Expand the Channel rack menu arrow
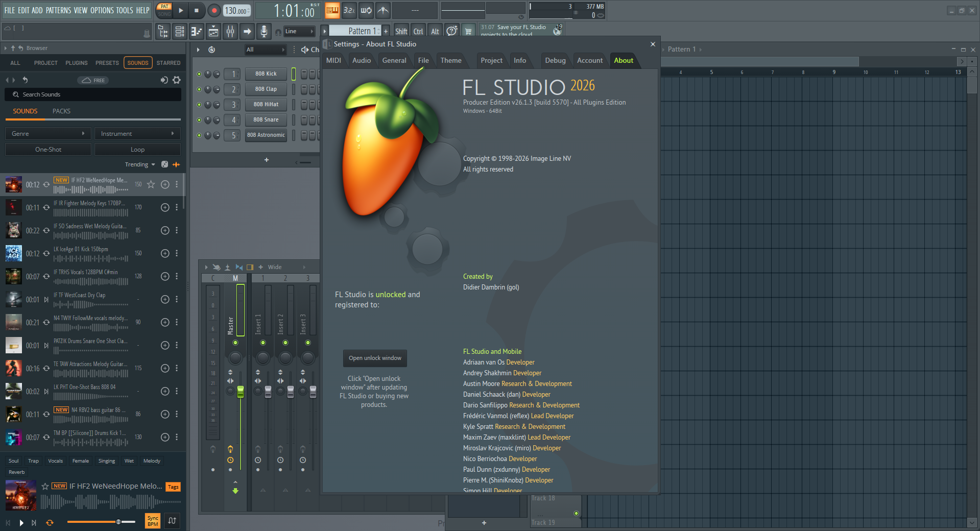The image size is (980, 531). point(198,50)
